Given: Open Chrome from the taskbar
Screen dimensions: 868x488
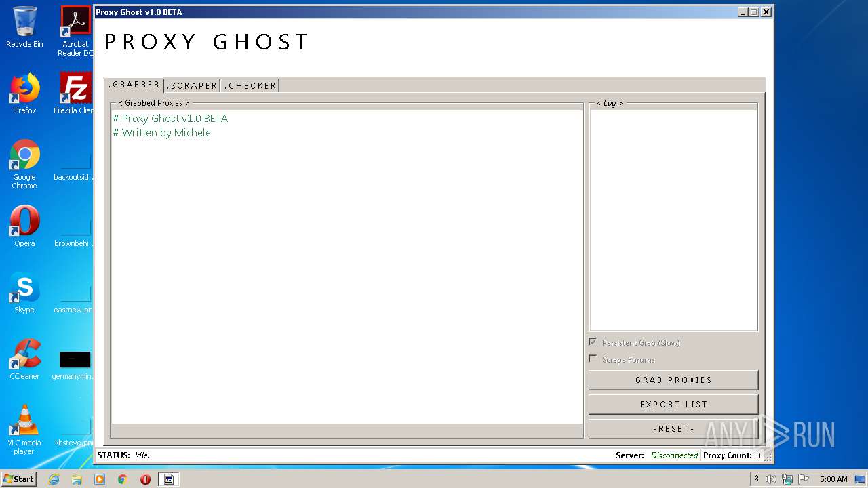Looking at the screenshot, I should pos(123,479).
